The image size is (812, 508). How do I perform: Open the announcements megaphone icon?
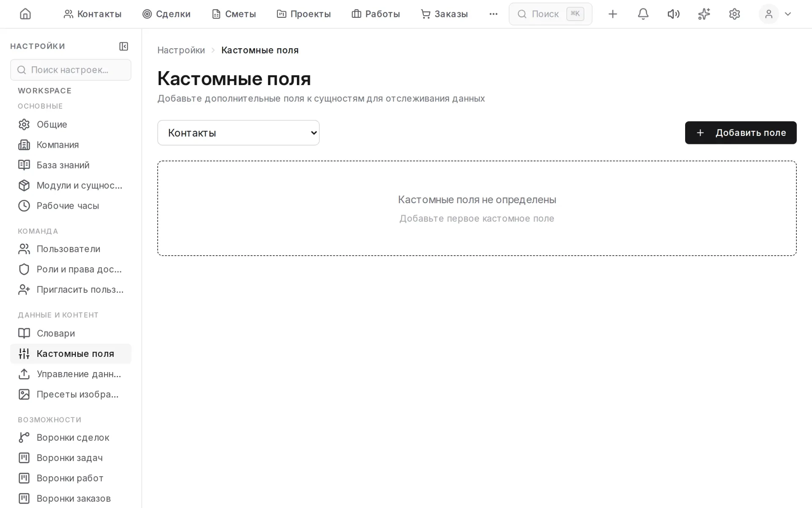tap(673, 14)
